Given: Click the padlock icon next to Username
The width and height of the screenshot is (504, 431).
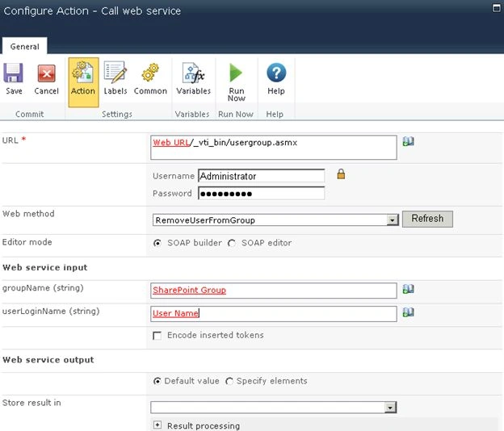Looking at the screenshot, I should (x=341, y=174).
